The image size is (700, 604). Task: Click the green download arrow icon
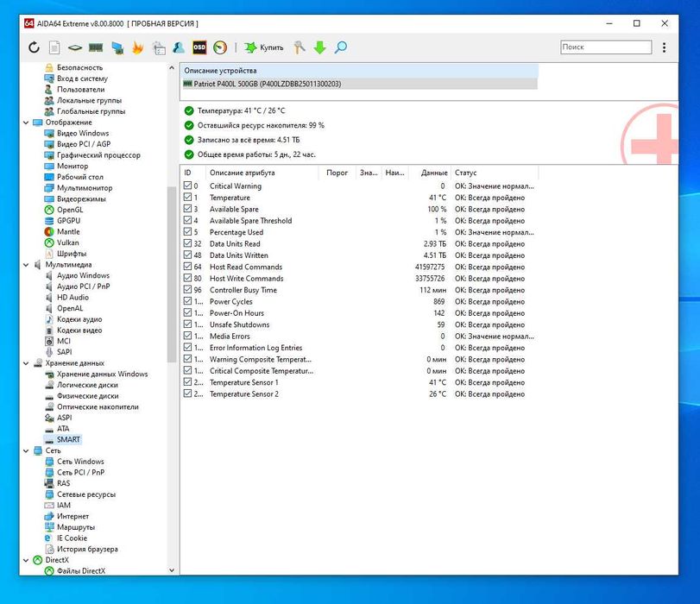(319, 47)
